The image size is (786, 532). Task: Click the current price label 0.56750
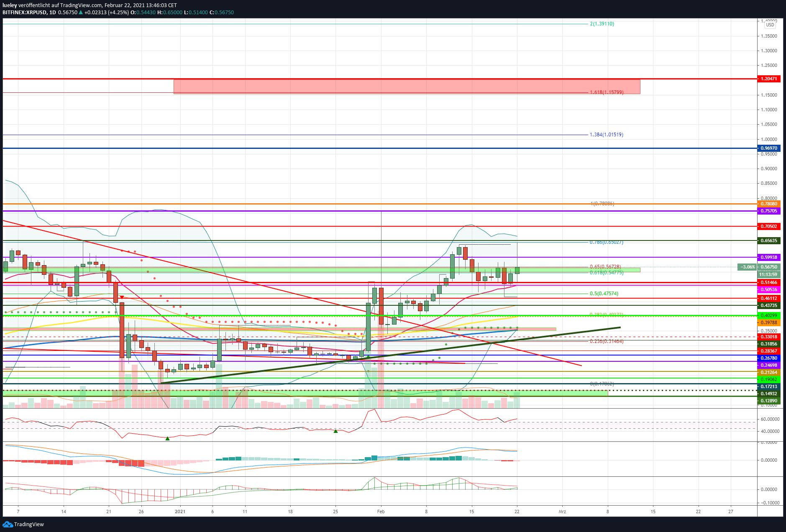click(769, 267)
